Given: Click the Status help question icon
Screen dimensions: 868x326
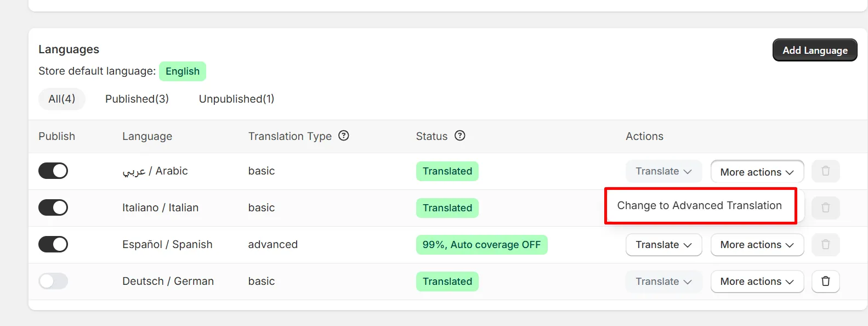Looking at the screenshot, I should pos(460,136).
